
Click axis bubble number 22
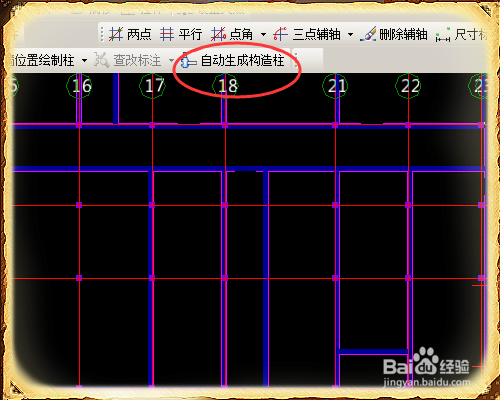point(408,86)
